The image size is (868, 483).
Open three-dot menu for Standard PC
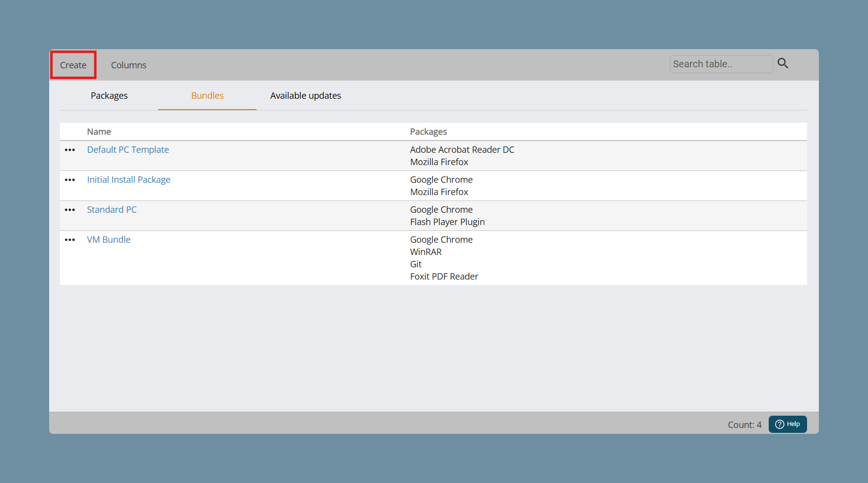click(70, 210)
